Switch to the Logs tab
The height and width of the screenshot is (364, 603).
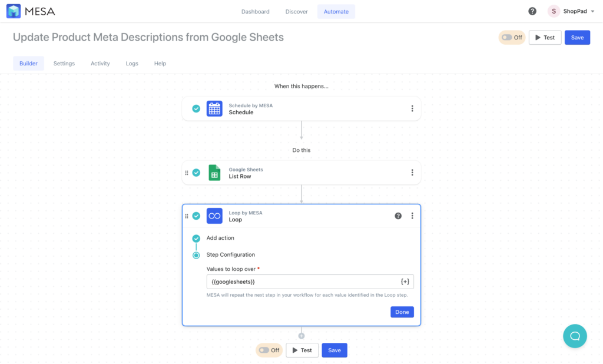(x=132, y=63)
